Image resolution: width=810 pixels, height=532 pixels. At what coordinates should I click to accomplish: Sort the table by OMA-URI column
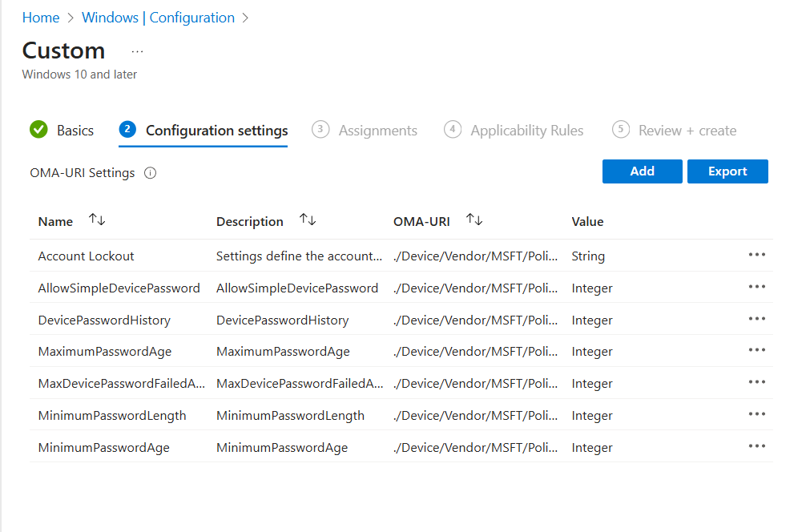(474, 220)
